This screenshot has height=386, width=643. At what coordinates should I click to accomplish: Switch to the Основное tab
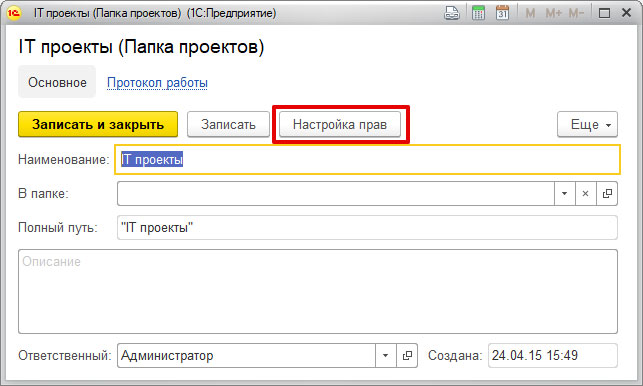click(57, 82)
